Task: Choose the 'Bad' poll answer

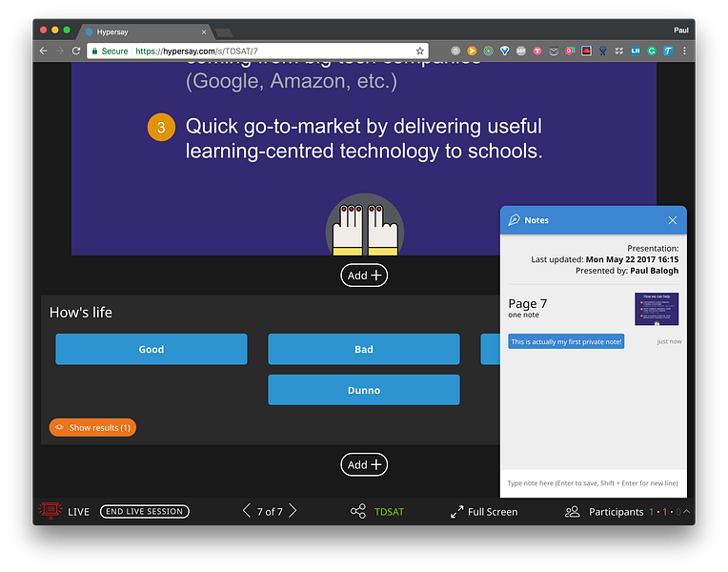Action: (364, 349)
